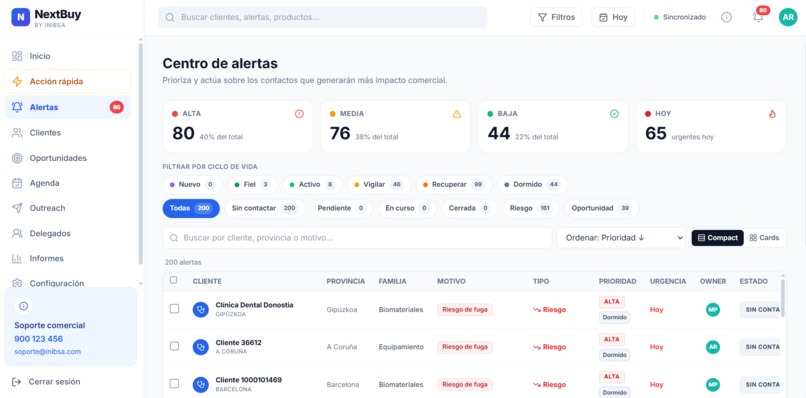Select the Sin contactar tab
The image size is (806, 398).
tap(265, 208)
